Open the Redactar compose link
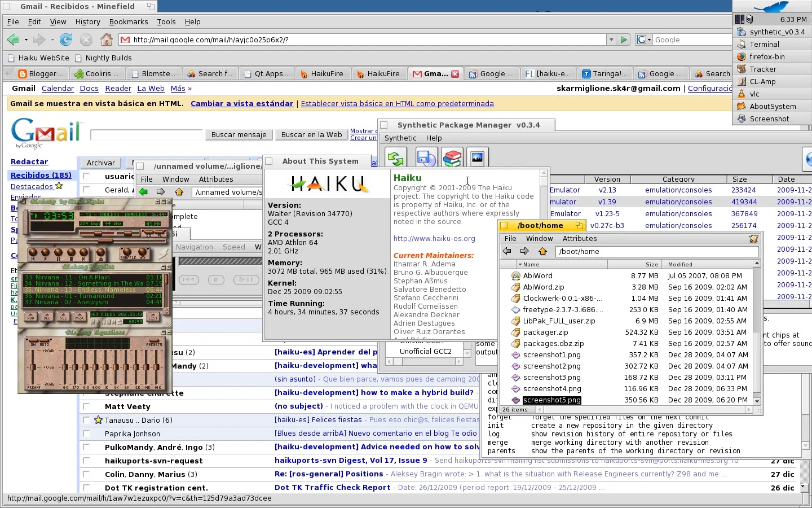This screenshot has width=812, height=508. coord(29,161)
